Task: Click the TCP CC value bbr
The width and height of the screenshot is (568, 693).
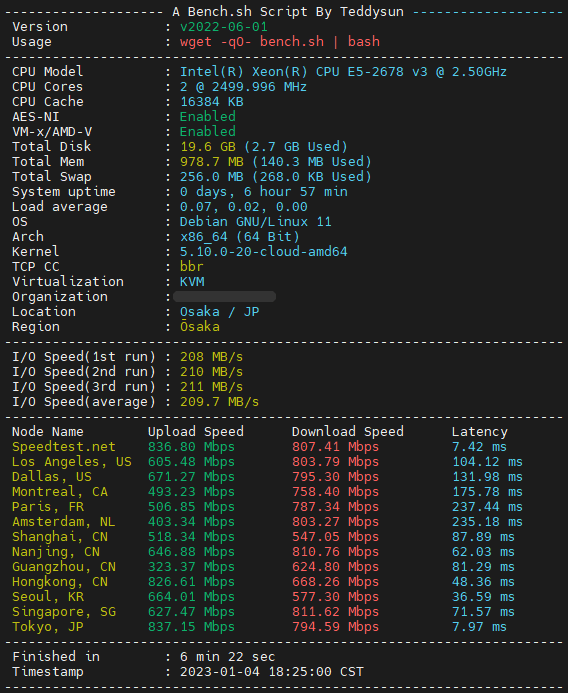Action: pyautogui.click(x=191, y=267)
